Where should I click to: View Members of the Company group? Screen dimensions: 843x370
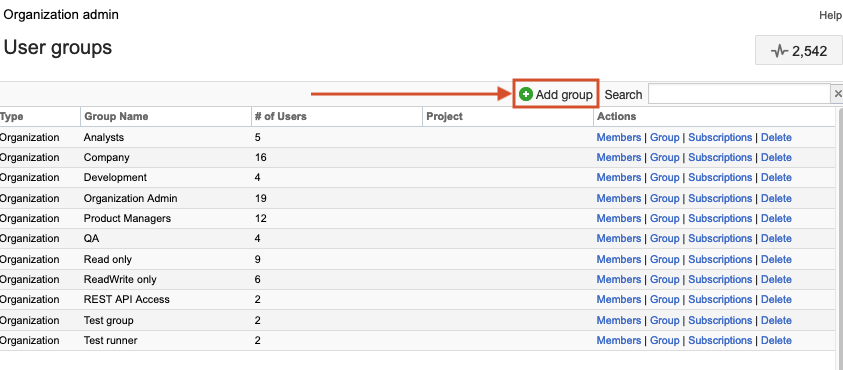pos(619,157)
